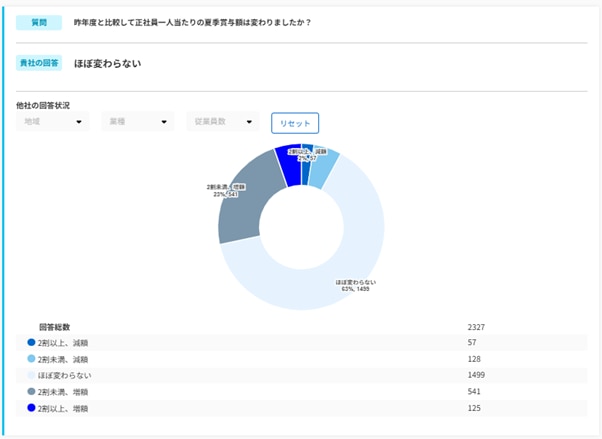The image size is (602, 439).
Task: Click the chart label 2%, 57
Action: pos(307,158)
